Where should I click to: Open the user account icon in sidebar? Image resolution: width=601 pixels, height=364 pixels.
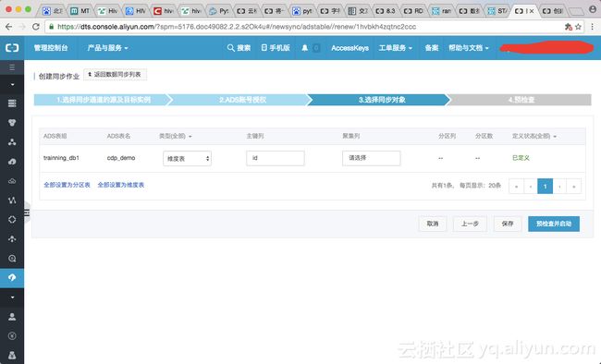click(x=12, y=317)
